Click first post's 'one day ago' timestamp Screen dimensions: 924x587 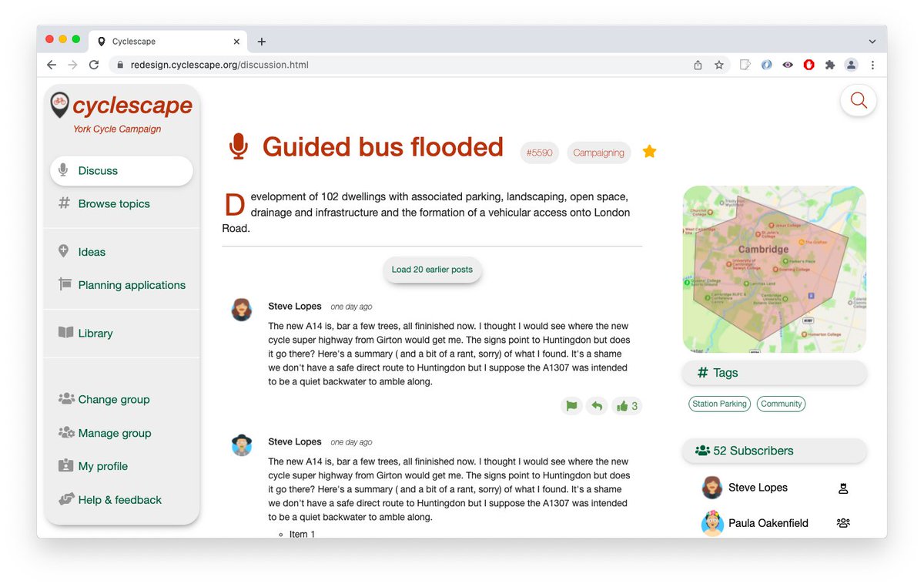(351, 307)
